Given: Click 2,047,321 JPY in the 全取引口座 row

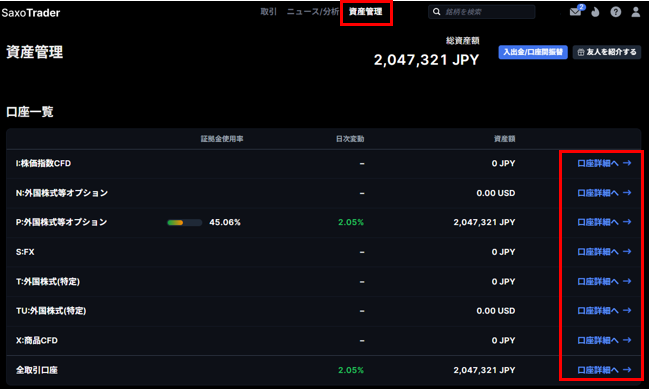Looking at the screenshot, I should click(484, 370).
